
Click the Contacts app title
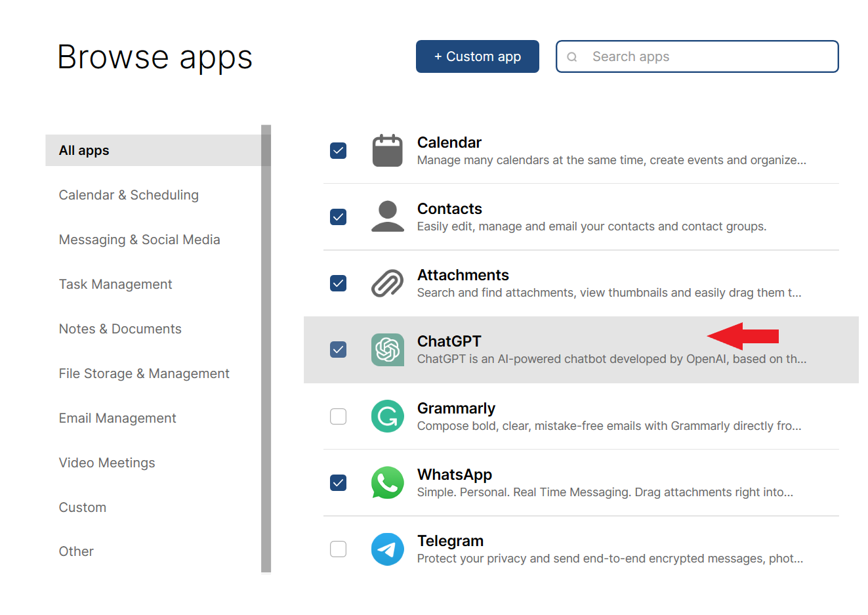pyautogui.click(x=449, y=209)
